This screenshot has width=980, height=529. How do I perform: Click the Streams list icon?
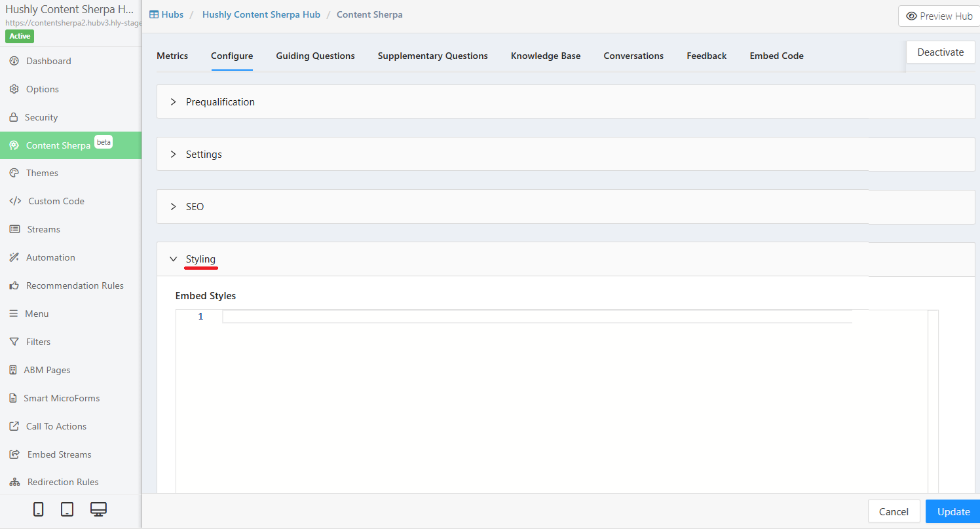(x=14, y=229)
